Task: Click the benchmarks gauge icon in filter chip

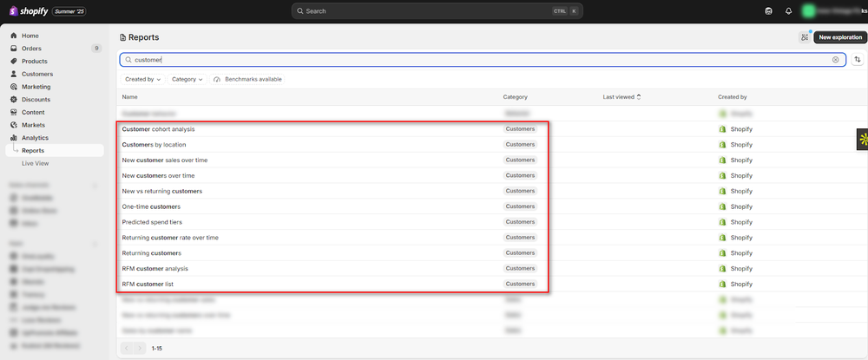Action: pos(217,80)
